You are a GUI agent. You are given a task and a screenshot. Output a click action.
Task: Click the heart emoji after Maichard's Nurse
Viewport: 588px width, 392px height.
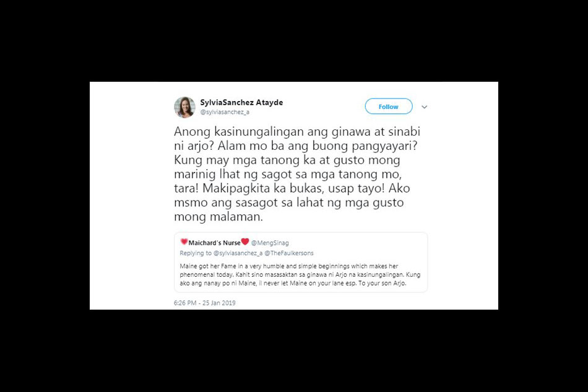(245, 242)
